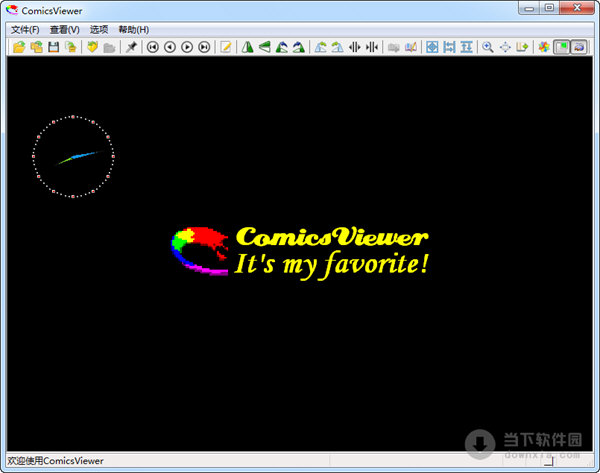The width and height of the screenshot is (600, 473).
Task: Click the inward-arrows merge icon
Action: [372, 47]
